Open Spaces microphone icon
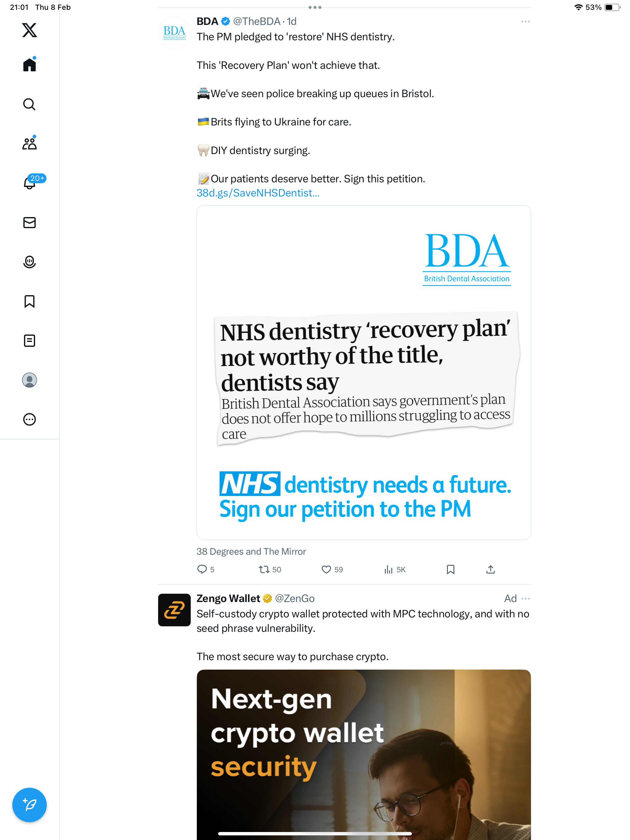 click(x=29, y=262)
